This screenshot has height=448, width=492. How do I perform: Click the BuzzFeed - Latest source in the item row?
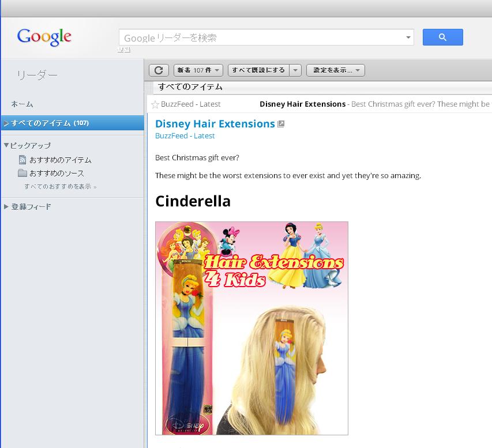coord(190,104)
